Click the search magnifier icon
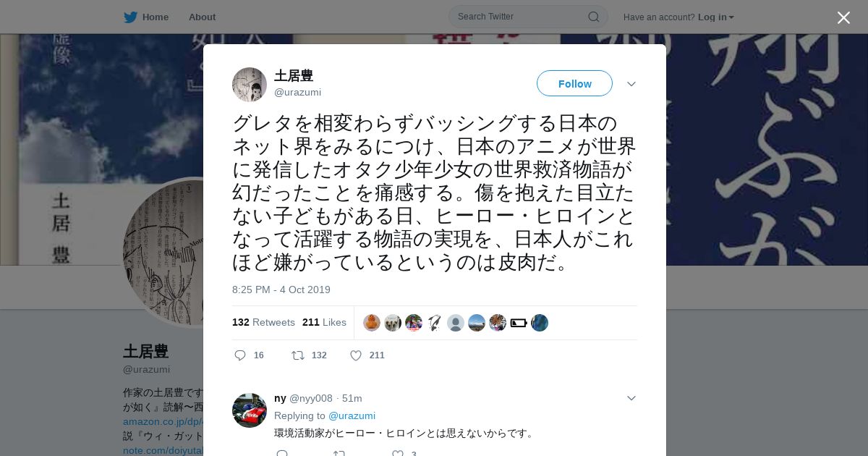Screen dimensions: 868x456 [593, 17]
